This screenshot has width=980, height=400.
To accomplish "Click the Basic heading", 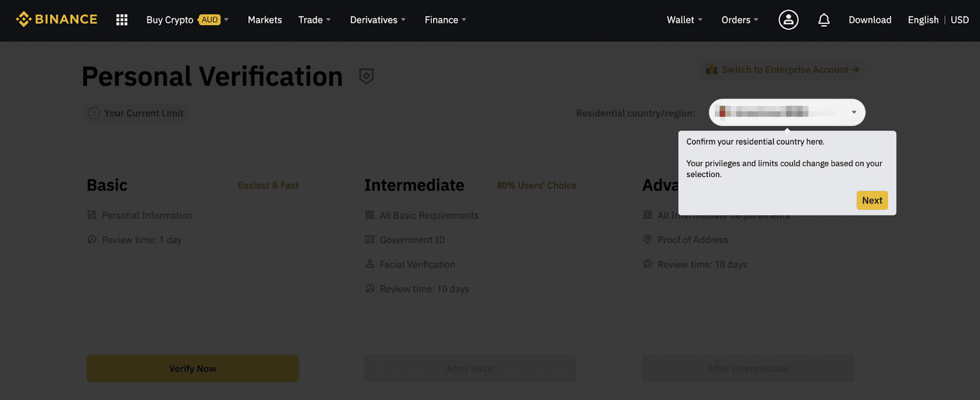I will (107, 185).
